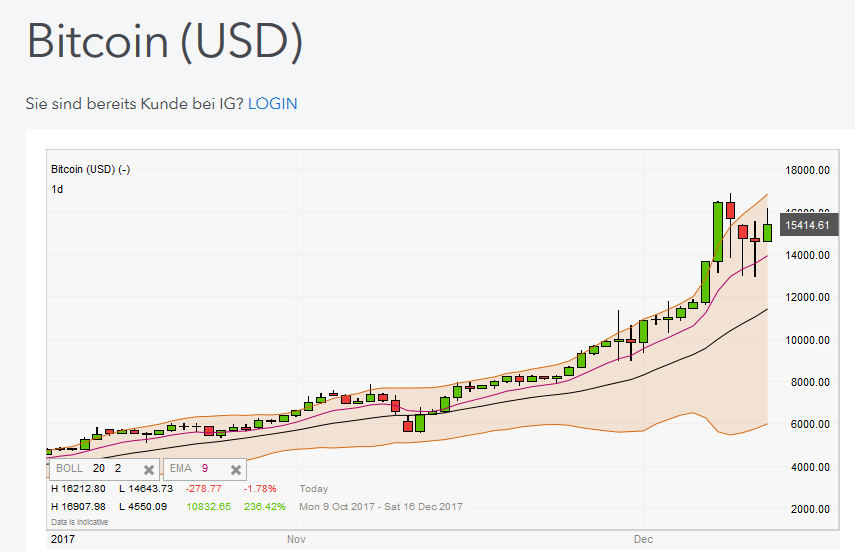Viewport: 855px width, 552px height.
Task: Click the -1.78% daily change percentage
Action: coord(260,489)
